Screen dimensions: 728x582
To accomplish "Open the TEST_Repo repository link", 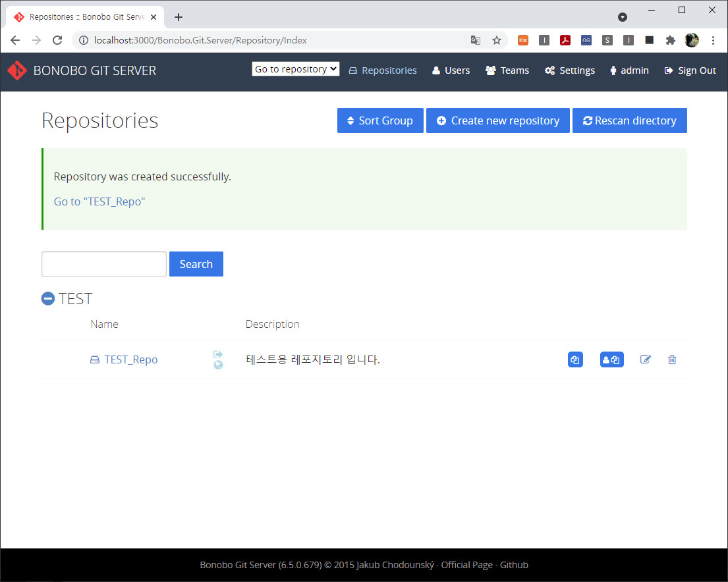I will 130,359.
